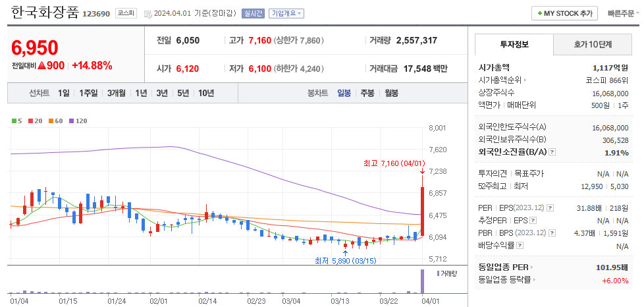Click the help icon next to 추정PER EPS
The image size is (644, 307).
tap(533, 221)
